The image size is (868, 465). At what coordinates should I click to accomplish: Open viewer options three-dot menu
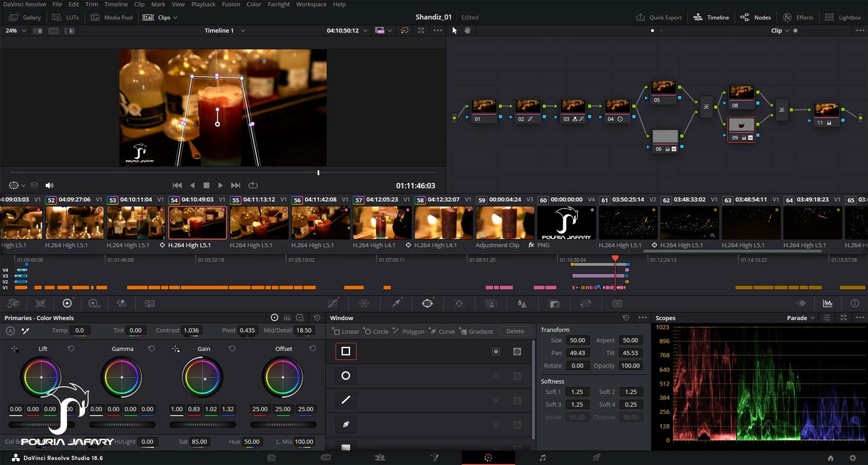tap(437, 30)
